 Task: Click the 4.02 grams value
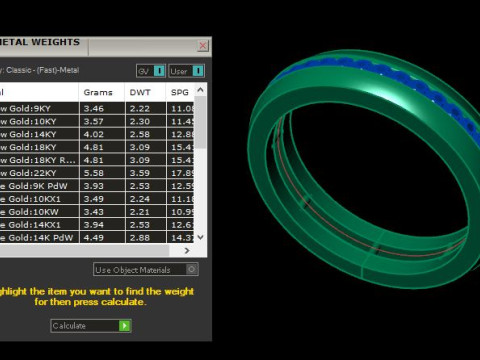pyautogui.click(x=94, y=134)
